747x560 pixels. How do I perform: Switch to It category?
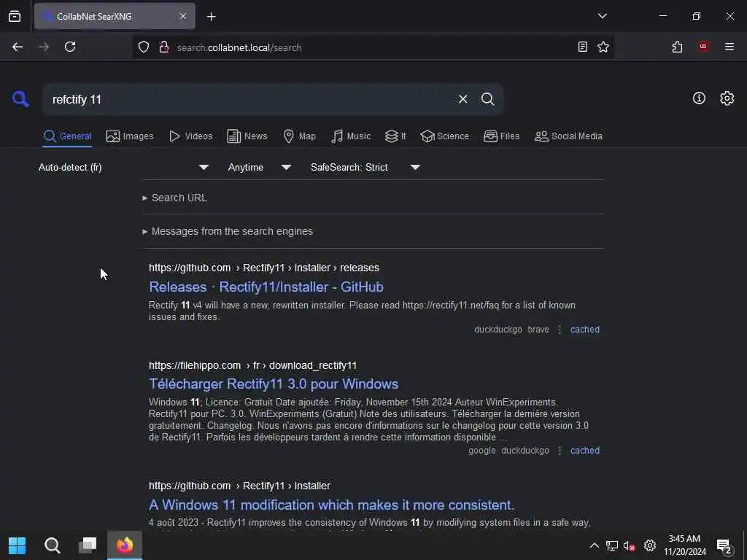[x=395, y=136]
